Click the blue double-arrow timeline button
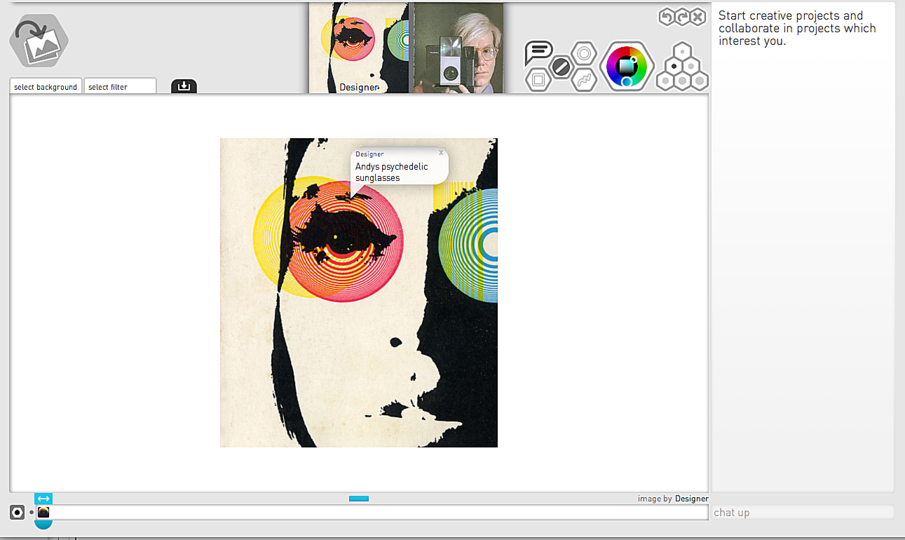Screen dimensions: 905x540 43,498
